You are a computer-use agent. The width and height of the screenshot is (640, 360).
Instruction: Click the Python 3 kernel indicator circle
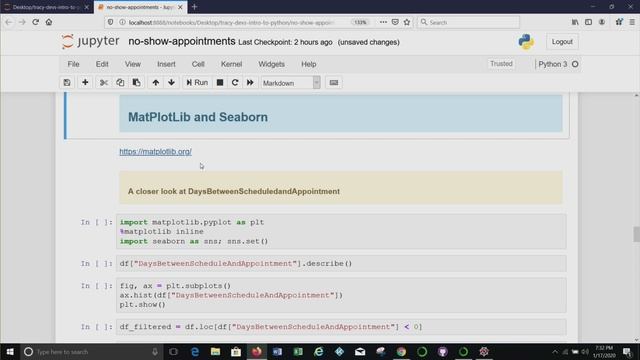[x=575, y=64]
